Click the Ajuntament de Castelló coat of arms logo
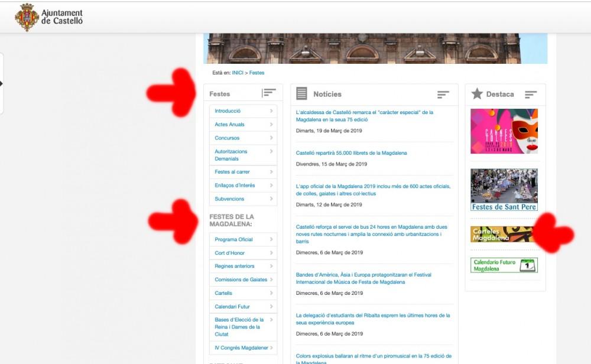Viewport: 591px width, 364px height. pyautogui.click(x=27, y=17)
